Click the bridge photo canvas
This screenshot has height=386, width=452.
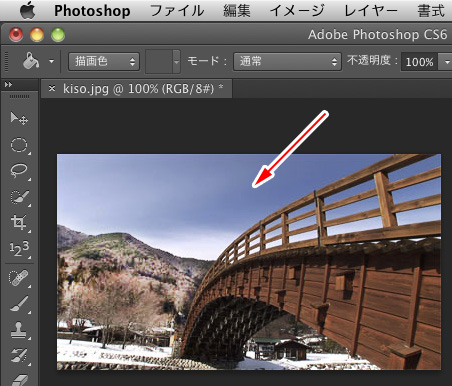click(x=249, y=262)
